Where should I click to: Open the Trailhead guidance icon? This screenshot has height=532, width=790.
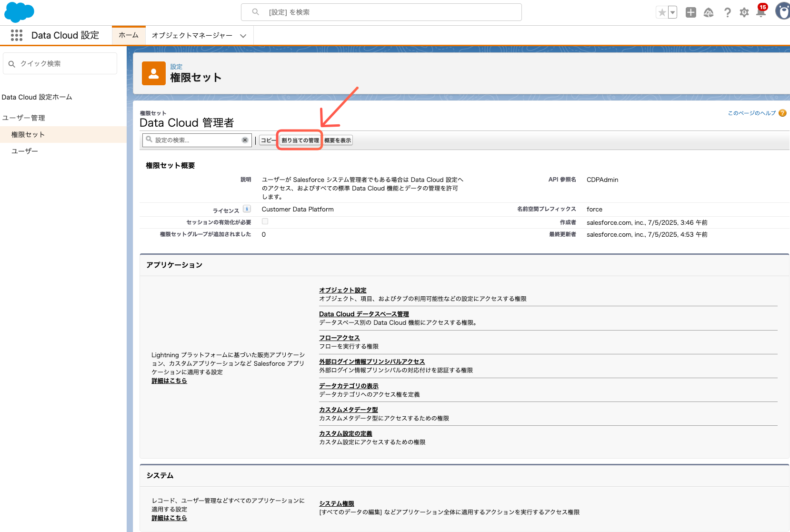point(709,12)
